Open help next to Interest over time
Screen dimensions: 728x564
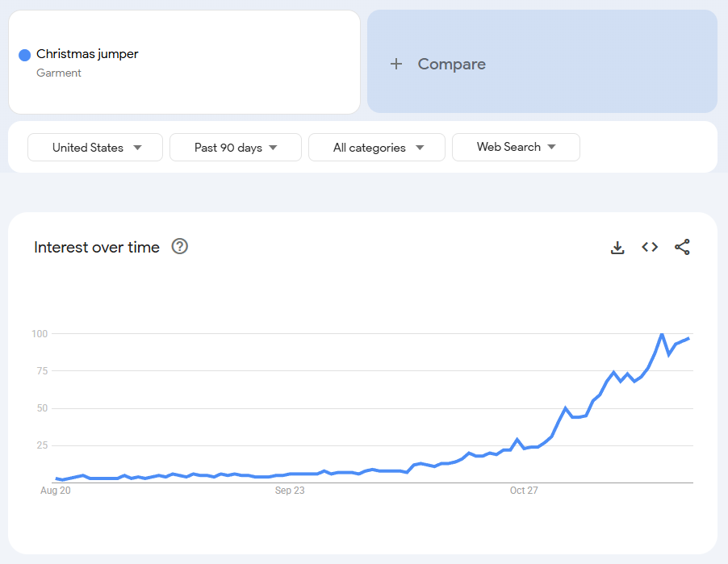point(180,247)
